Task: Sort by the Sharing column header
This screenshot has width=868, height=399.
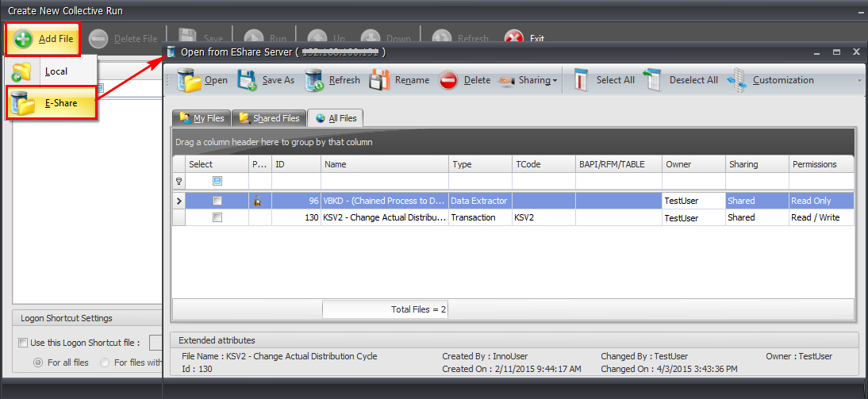Action: pyautogui.click(x=757, y=164)
